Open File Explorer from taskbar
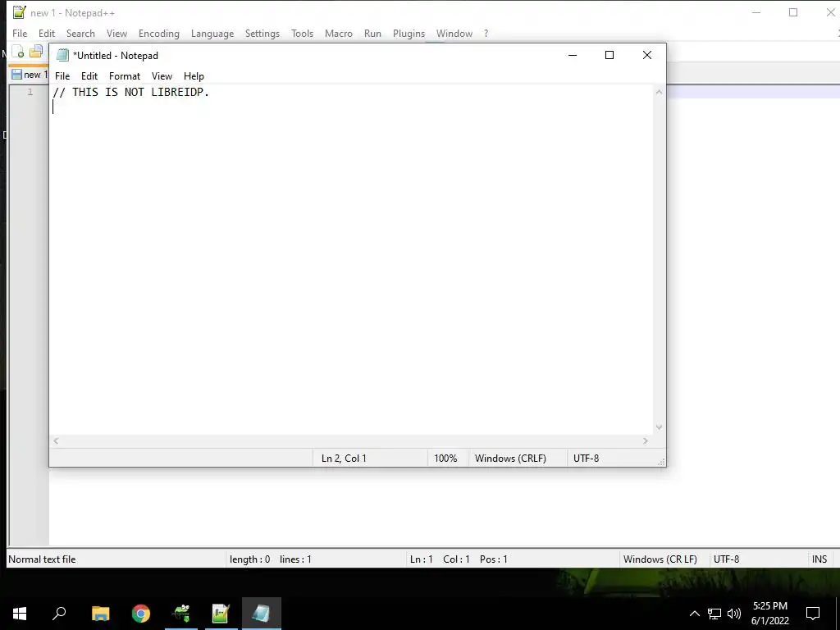This screenshot has width=840, height=630. point(100,614)
